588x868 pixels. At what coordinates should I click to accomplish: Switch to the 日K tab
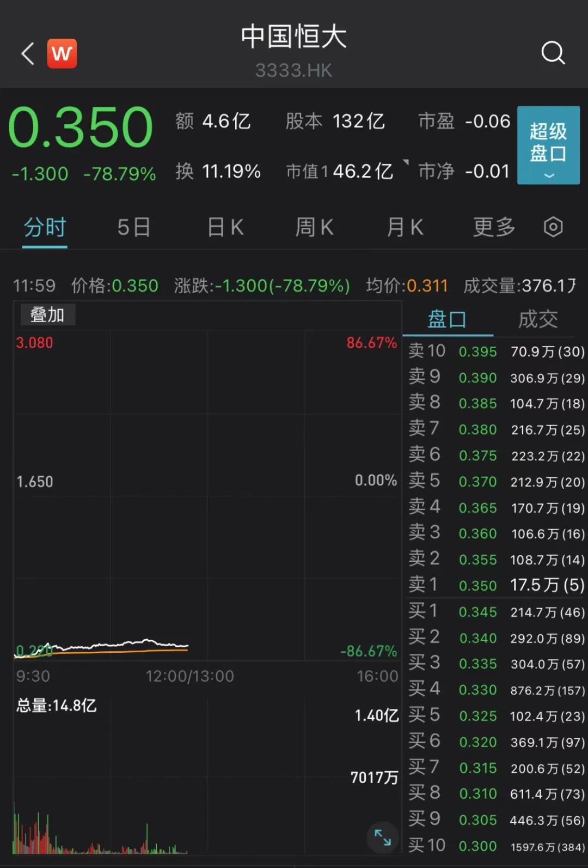[x=225, y=227]
